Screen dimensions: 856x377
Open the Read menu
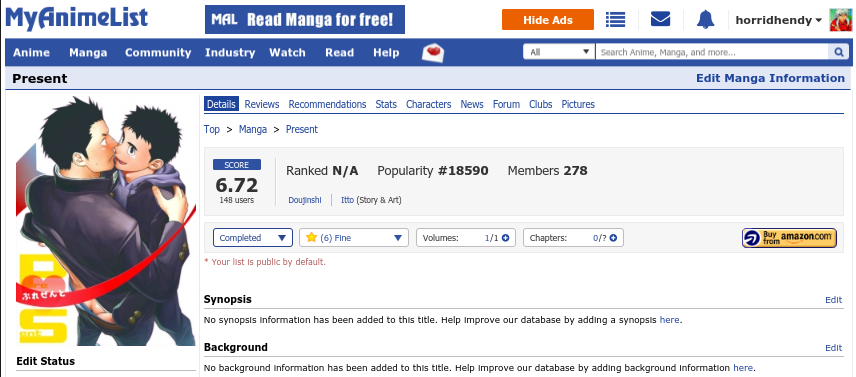[x=340, y=53]
